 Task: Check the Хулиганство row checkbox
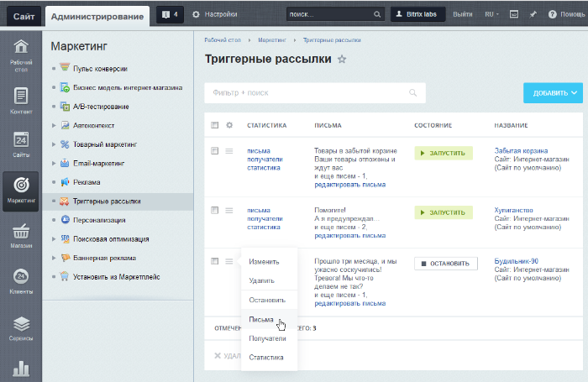[x=214, y=210]
